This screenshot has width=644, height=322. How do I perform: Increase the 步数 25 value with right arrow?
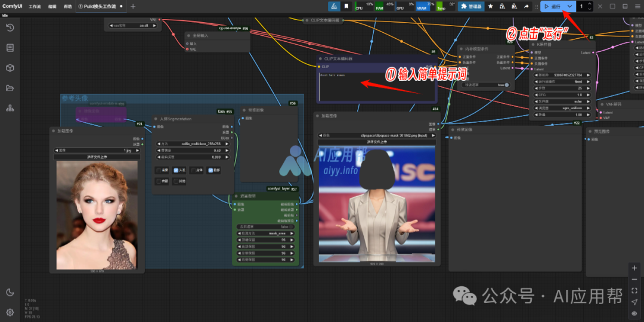[x=588, y=88]
